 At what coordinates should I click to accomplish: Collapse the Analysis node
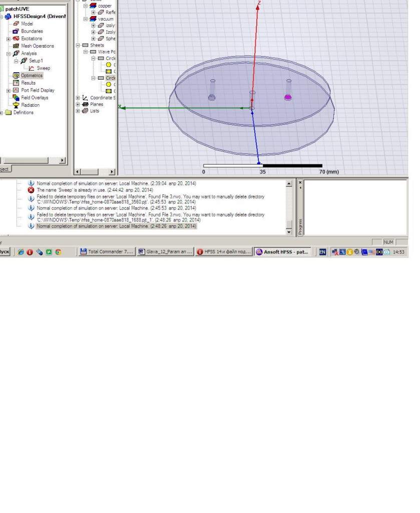(x=8, y=53)
